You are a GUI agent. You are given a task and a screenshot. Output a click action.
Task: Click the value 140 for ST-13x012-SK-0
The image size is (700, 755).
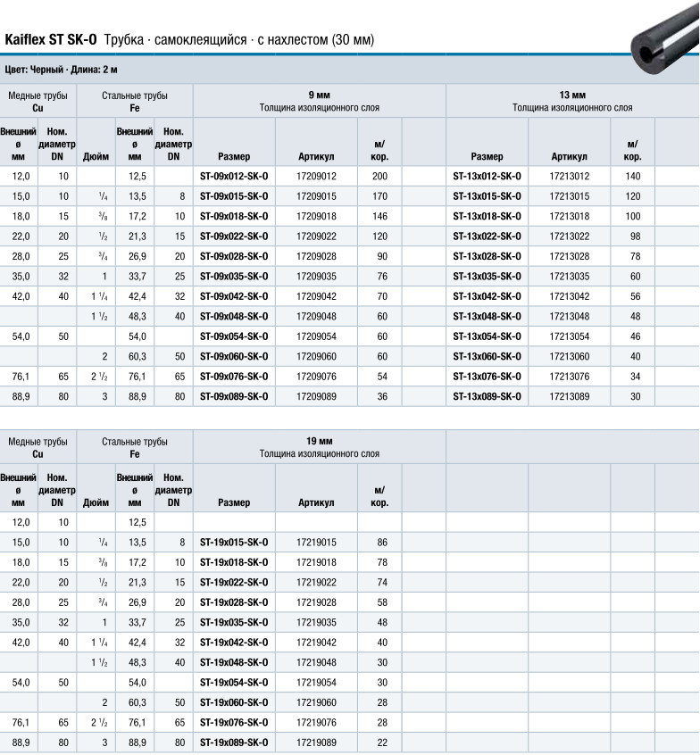click(x=633, y=176)
